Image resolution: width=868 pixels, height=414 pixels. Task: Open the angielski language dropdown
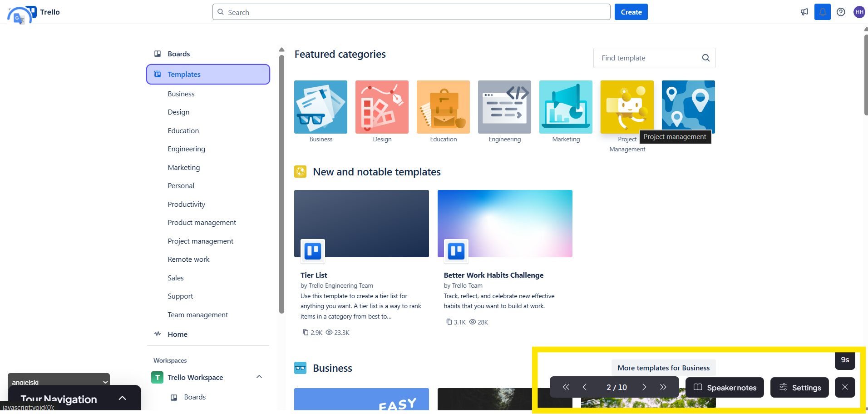coord(59,382)
